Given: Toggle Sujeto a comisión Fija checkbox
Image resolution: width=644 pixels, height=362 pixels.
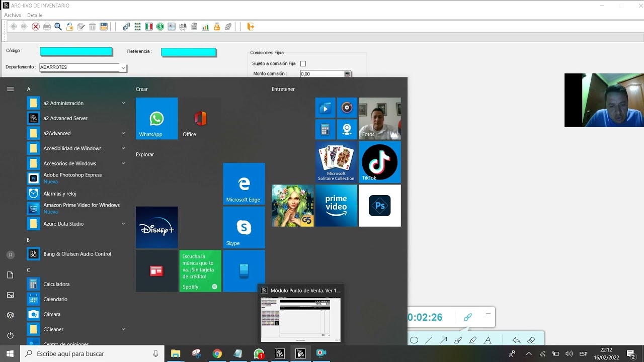Looking at the screenshot, I should [x=303, y=63].
